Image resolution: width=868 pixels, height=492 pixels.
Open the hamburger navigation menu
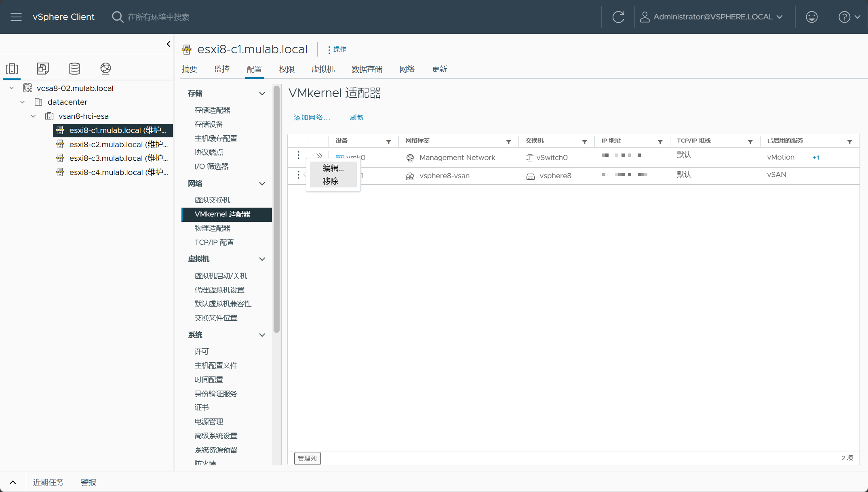tap(16, 17)
